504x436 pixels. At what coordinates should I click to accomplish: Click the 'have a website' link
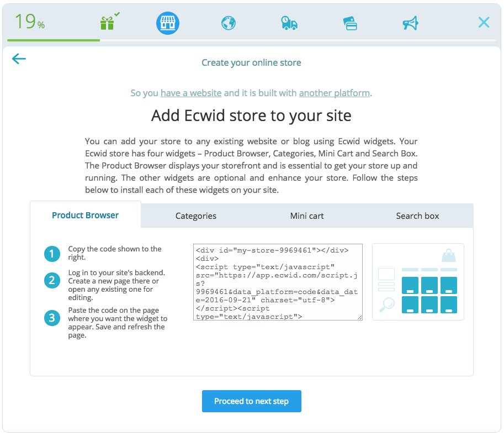[191, 93]
